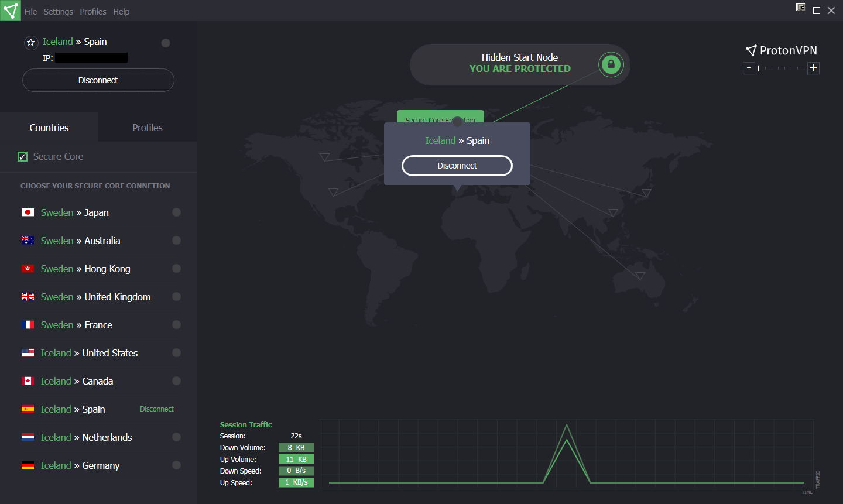The height and width of the screenshot is (504, 843).
Task: Click the map zoom slider track
Action: click(782, 68)
